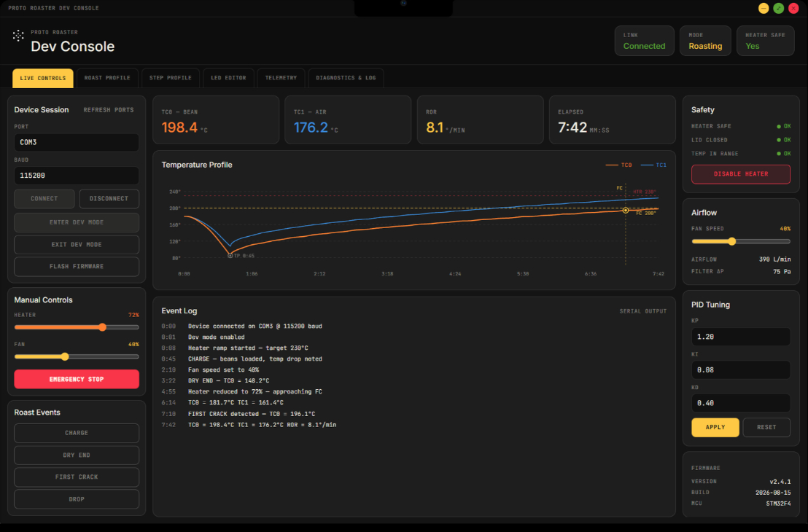Image resolution: width=808 pixels, height=532 pixels.
Task: Click the TP 0:45 turning point marker
Action: tap(230, 256)
